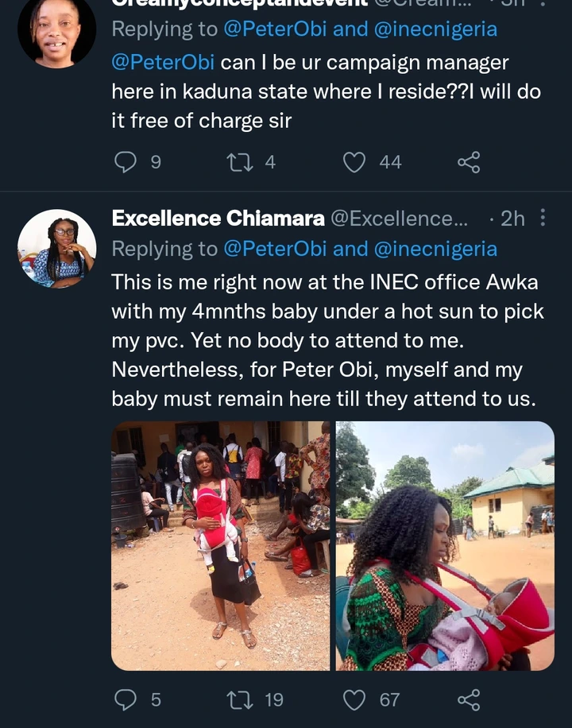The image size is (572, 728).
Task: Open the INEC office Awka tweet text
Action: click(326, 340)
